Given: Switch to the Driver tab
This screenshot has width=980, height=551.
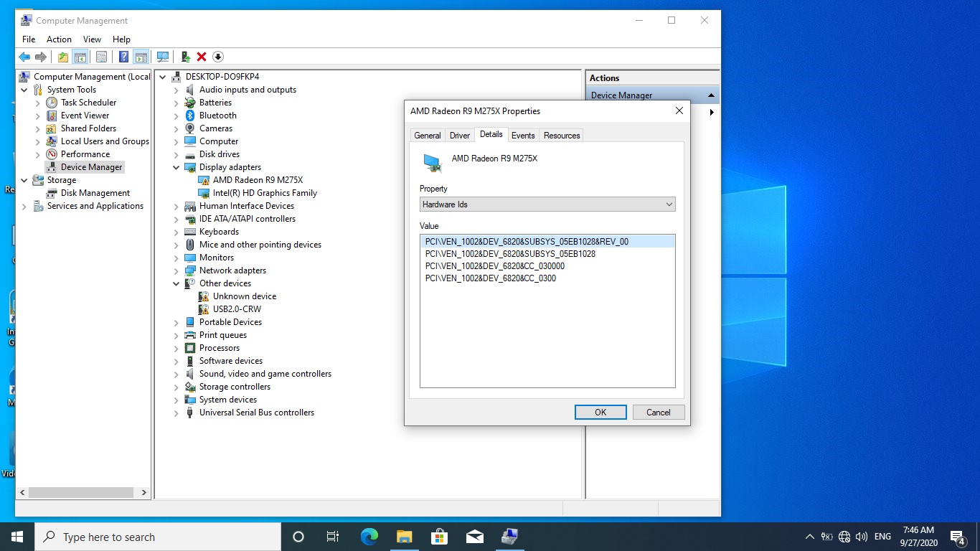Looking at the screenshot, I should pyautogui.click(x=459, y=136).
